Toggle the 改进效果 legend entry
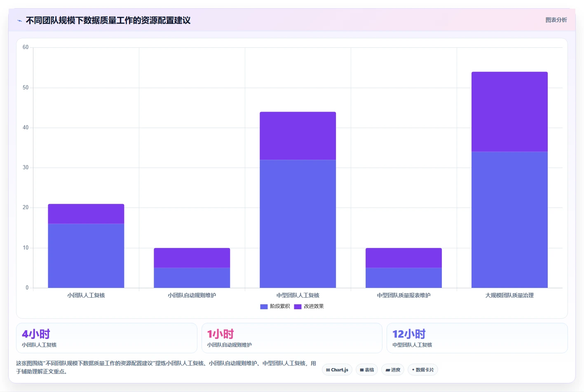Screen dimensions: 584x392 point(309,306)
